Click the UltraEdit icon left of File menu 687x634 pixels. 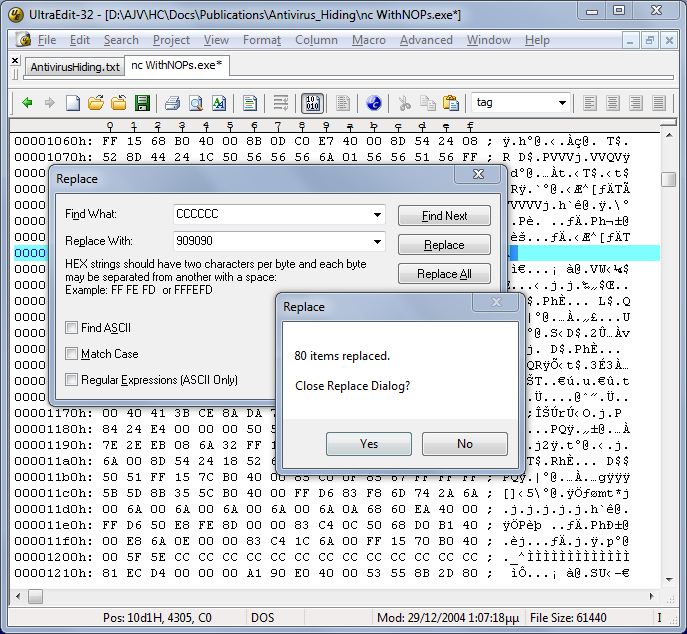click(x=23, y=40)
